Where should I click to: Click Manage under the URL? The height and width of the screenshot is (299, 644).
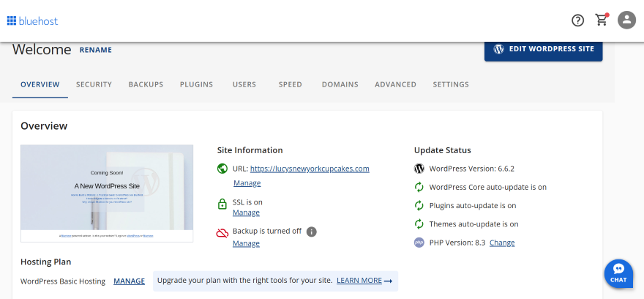pos(247,183)
